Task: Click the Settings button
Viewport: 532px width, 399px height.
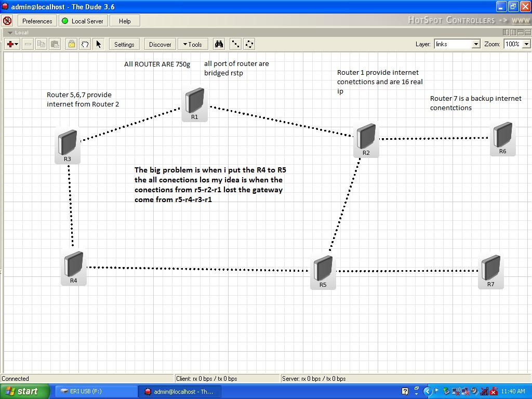Action: pyautogui.click(x=124, y=45)
